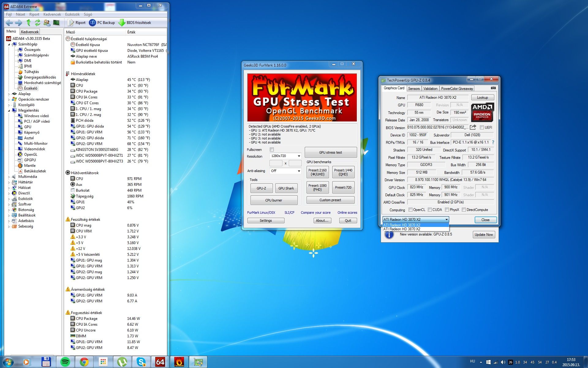The width and height of the screenshot is (588, 368).
Task: Open Spotify from the taskbar
Action: click(x=65, y=362)
